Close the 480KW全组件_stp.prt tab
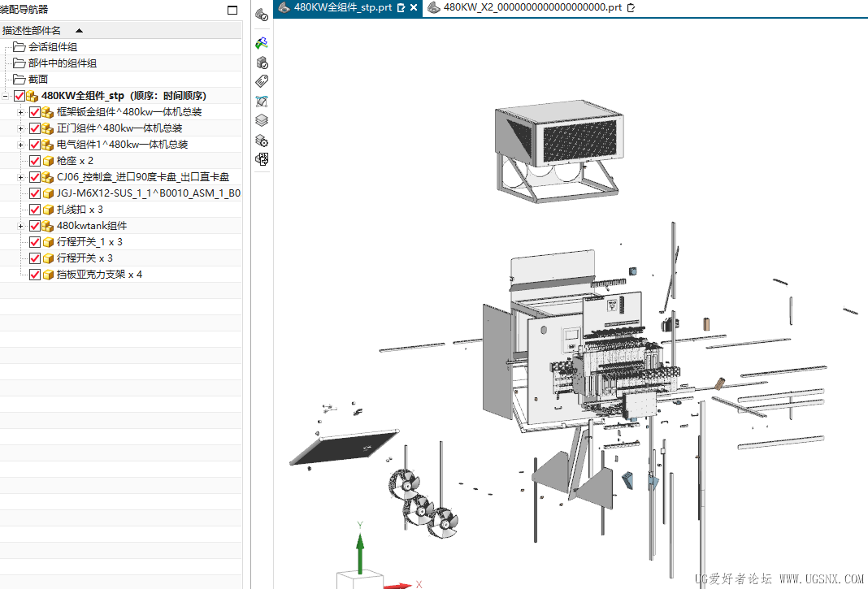Screen dimensions: 868x589 [414, 7]
